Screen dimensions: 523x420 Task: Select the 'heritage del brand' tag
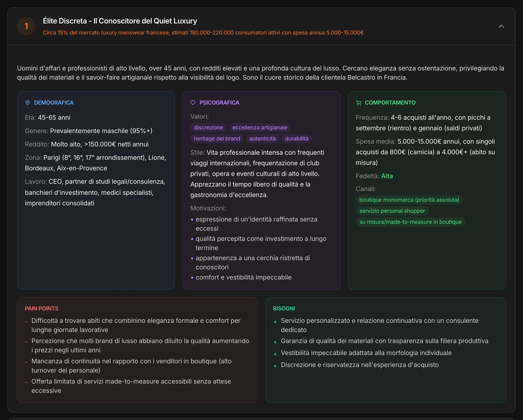coord(217,139)
